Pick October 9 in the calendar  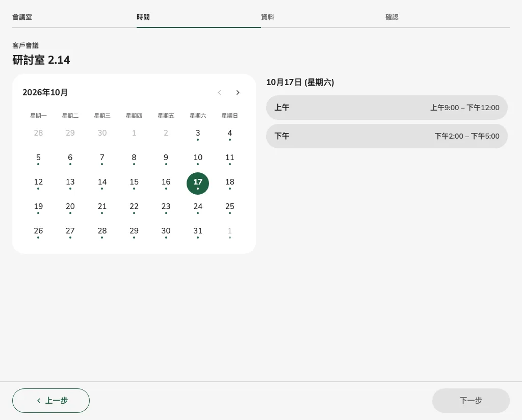166,159
